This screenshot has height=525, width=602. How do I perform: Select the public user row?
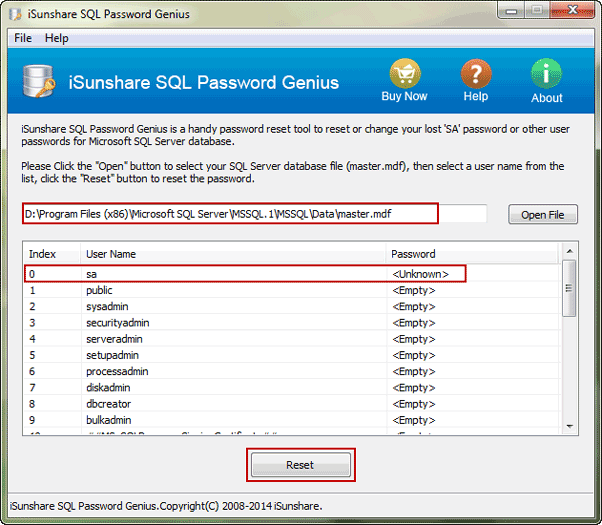click(x=292, y=290)
